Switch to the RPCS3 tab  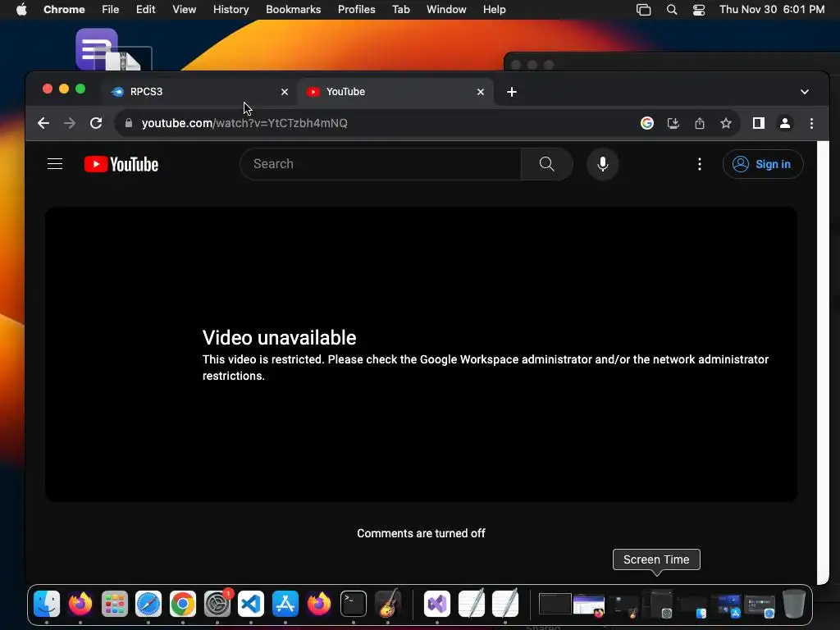pyautogui.click(x=199, y=92)
